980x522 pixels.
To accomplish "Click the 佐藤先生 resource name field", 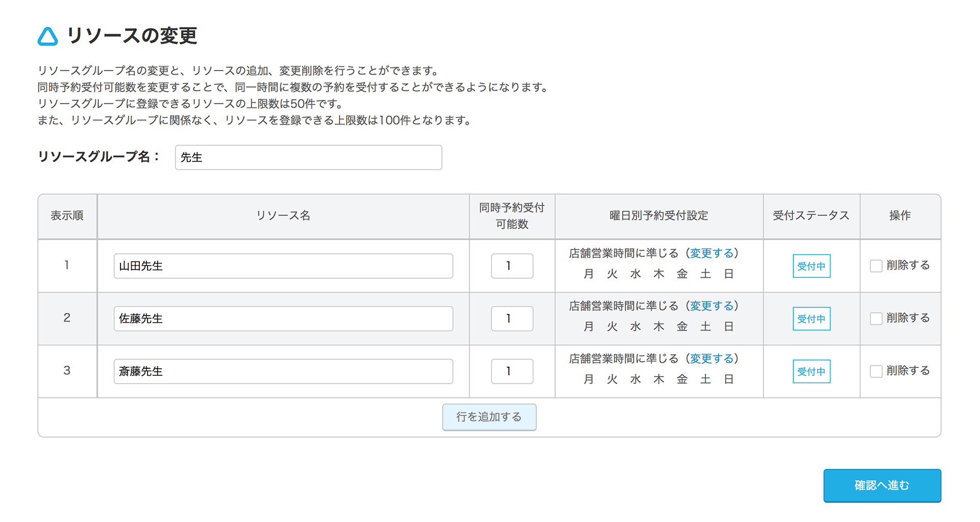I will pyautogui.click(x=283, y=319).
